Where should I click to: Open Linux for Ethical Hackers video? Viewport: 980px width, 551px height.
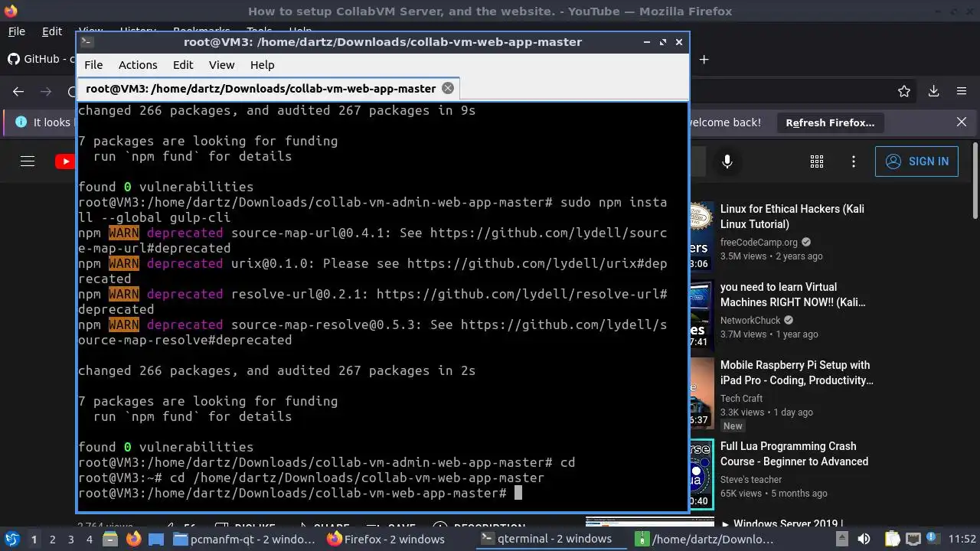[792, 217]
